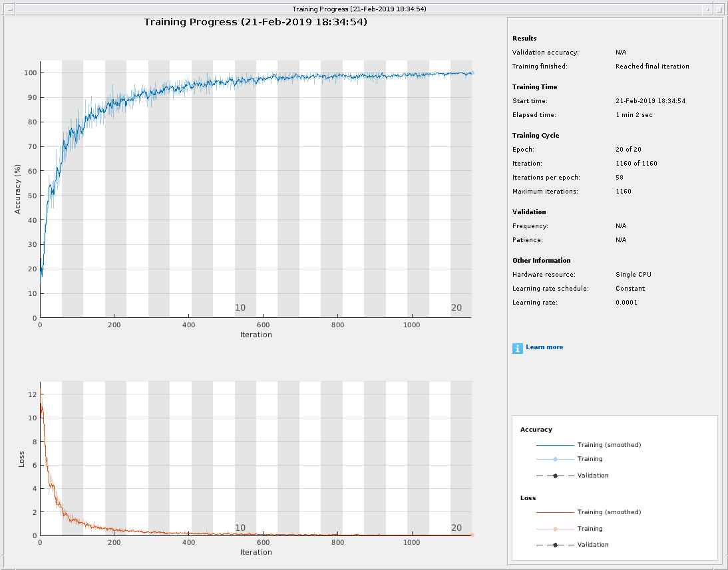
Task: Click epoch 10 marker on the accuracy plot
Action: click(240, 308)
